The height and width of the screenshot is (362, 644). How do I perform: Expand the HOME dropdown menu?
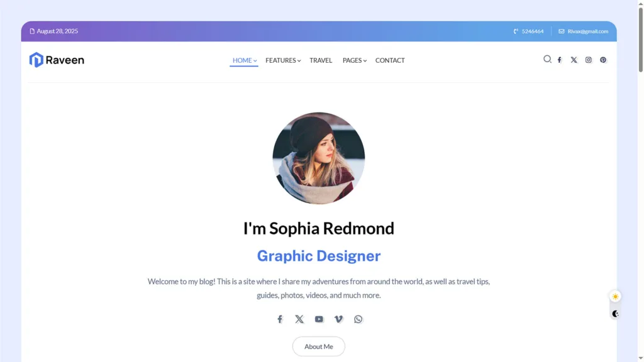pyautogui.click(x=244, y=60)
